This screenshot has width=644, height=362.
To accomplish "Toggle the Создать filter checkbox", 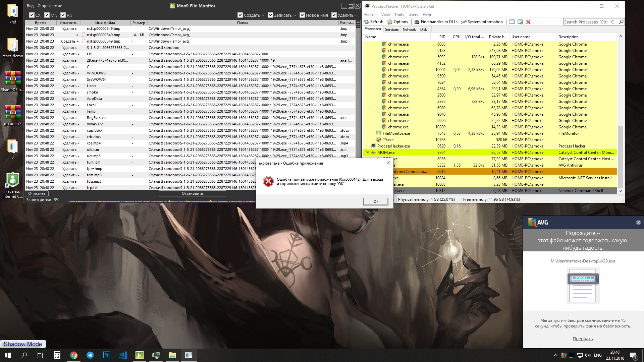I will point(240,15).
